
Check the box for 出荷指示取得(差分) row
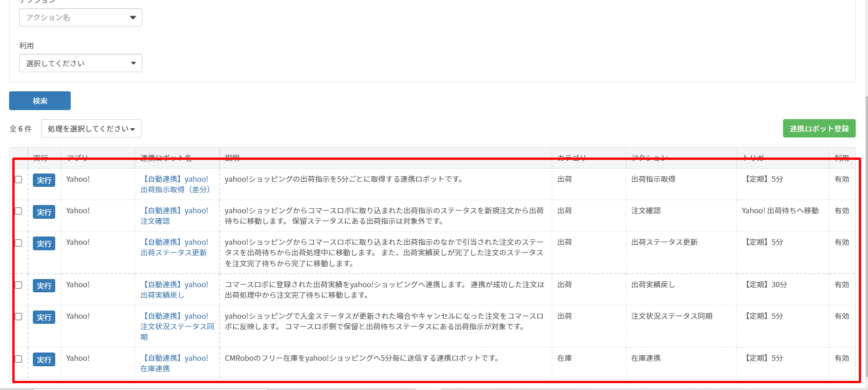(18, 179)
